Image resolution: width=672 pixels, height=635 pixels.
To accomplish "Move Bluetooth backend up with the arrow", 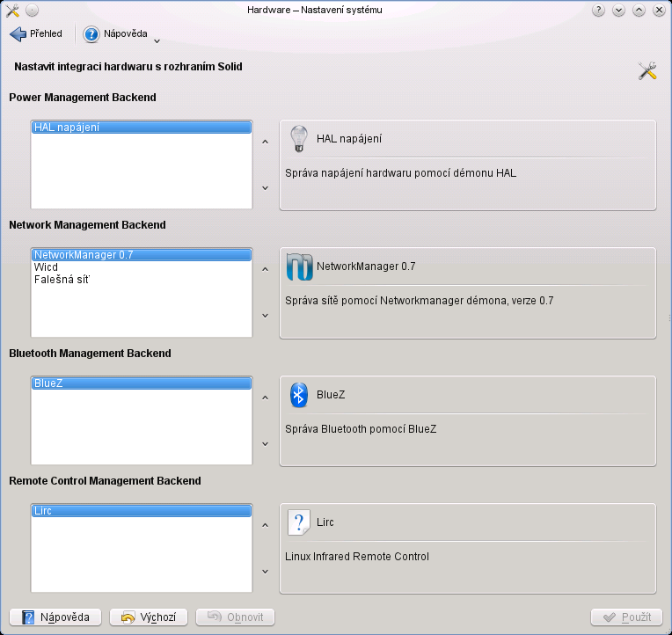I will click(266, 398).
